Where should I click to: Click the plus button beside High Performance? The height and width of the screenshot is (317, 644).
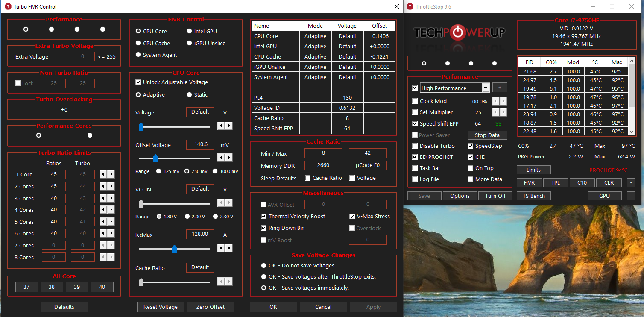tap(500, 88)
